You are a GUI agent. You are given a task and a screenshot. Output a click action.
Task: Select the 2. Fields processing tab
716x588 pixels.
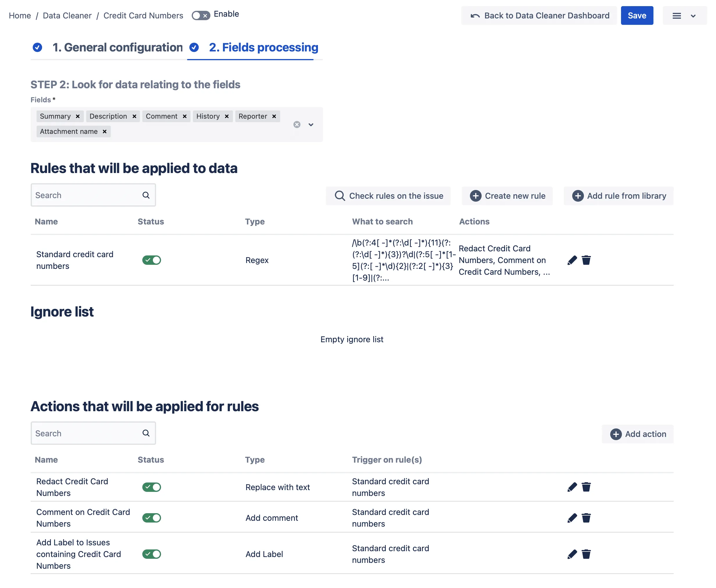(264, 47)
